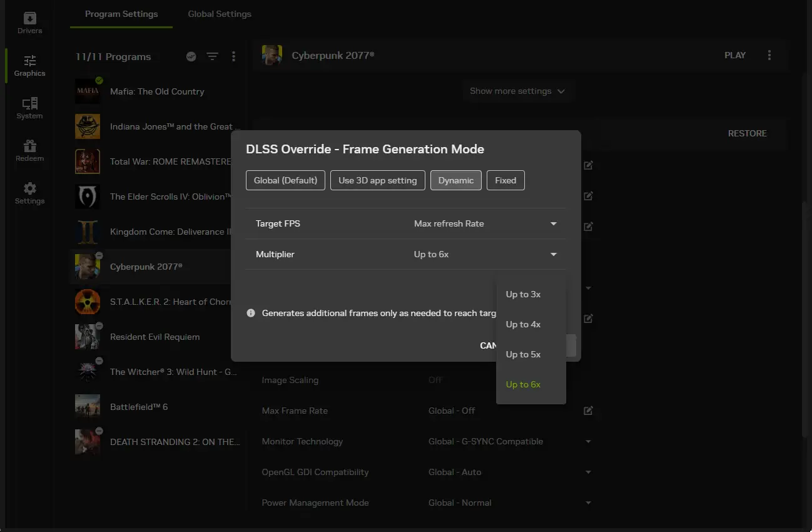This screenshot has width=812, height=532.
Task: Select the Dynamic frame generation mode
Action: click(456, 180)
